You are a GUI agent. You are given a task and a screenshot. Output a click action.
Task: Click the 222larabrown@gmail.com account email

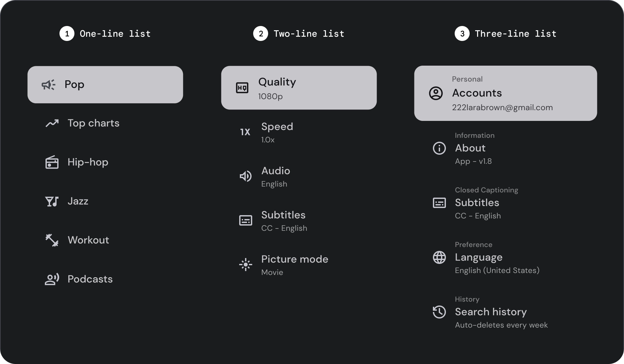click(x=503, y=108)
